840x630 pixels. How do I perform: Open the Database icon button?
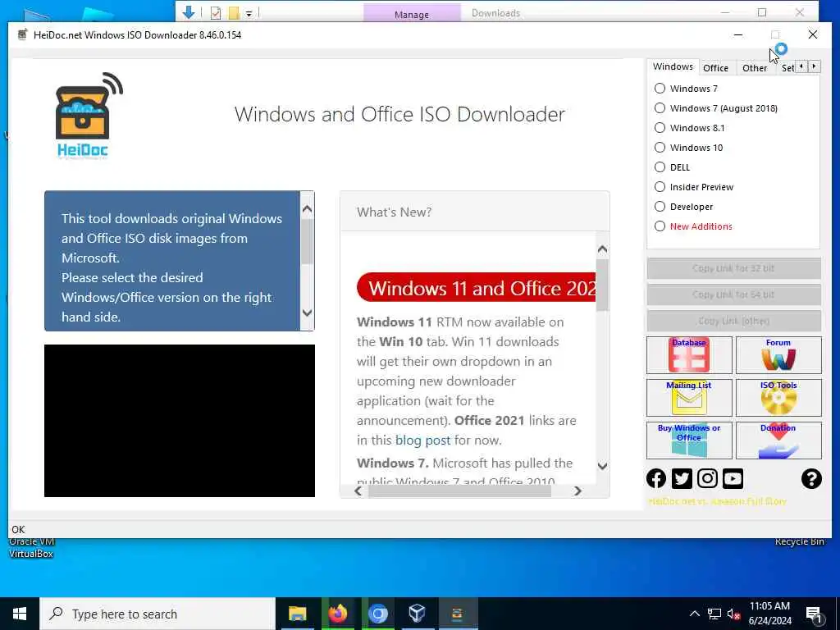[689, 355]
